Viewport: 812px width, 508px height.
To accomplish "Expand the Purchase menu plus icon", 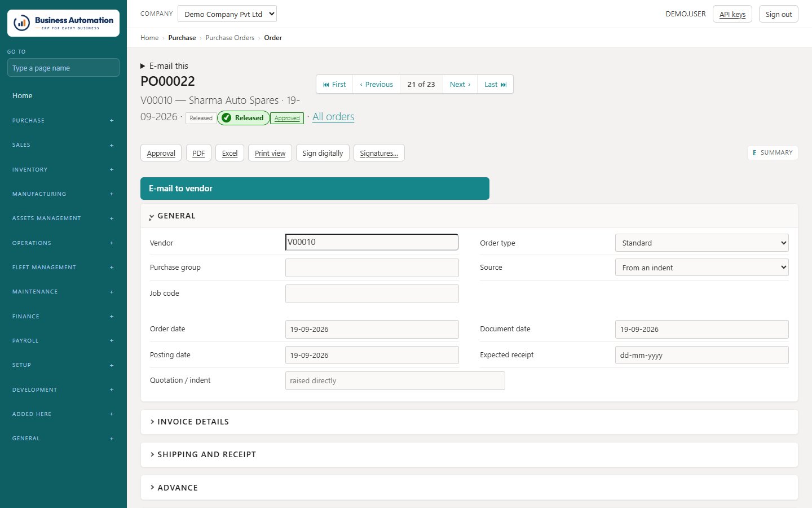I will coord(112,121).
